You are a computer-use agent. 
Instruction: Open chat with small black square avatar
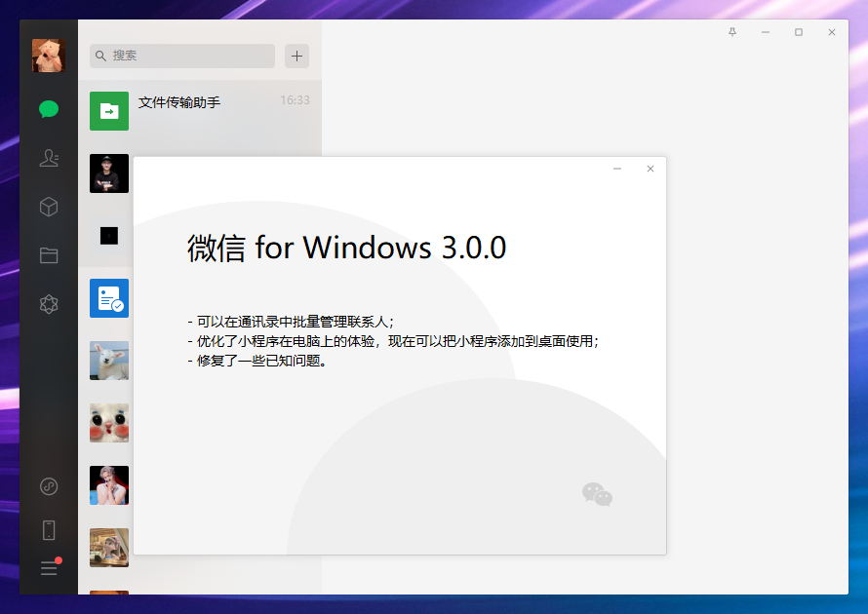coord(109,236)
